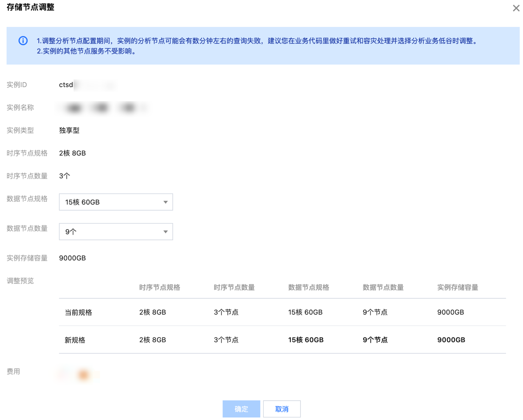
Task: Select the 当前规格 row label
Action: [78, 312]
